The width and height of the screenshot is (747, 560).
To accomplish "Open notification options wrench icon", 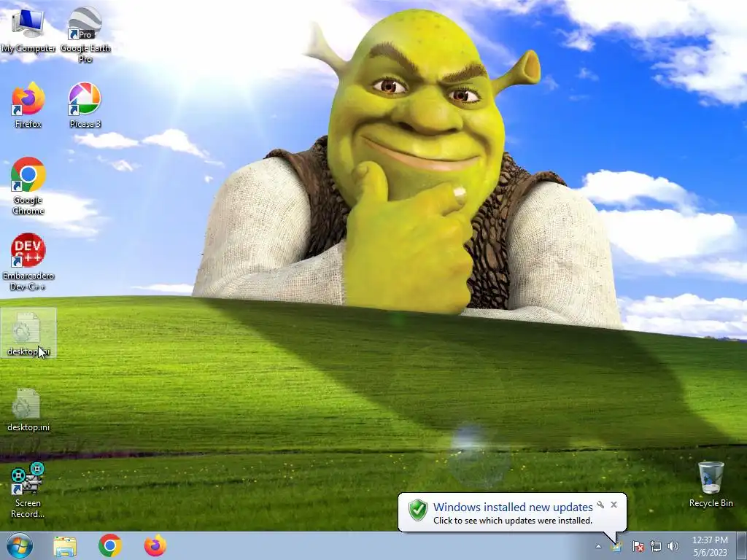I will [600, 505].
